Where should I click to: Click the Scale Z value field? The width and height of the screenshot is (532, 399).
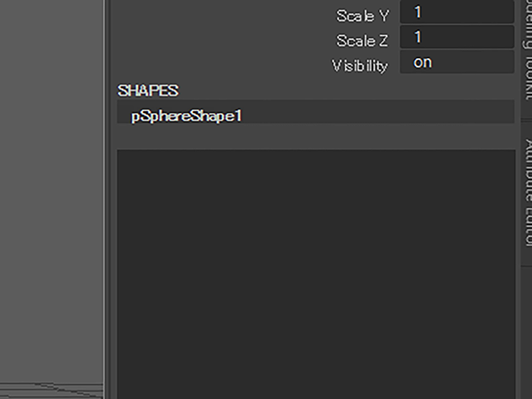457,37
